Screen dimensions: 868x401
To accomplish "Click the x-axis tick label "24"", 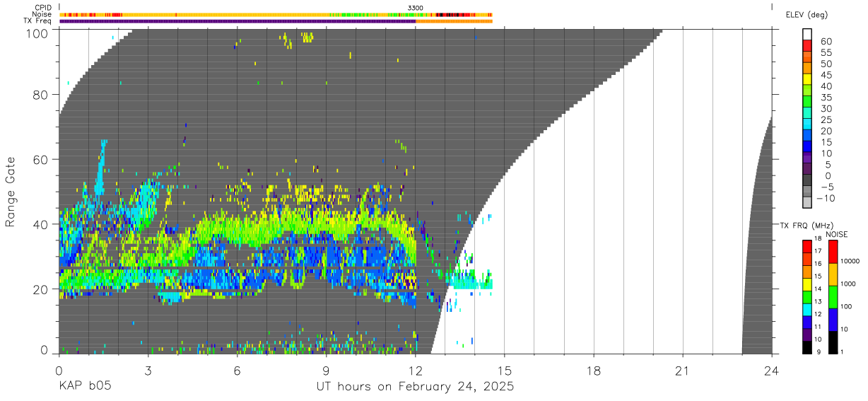I will 772,370.
